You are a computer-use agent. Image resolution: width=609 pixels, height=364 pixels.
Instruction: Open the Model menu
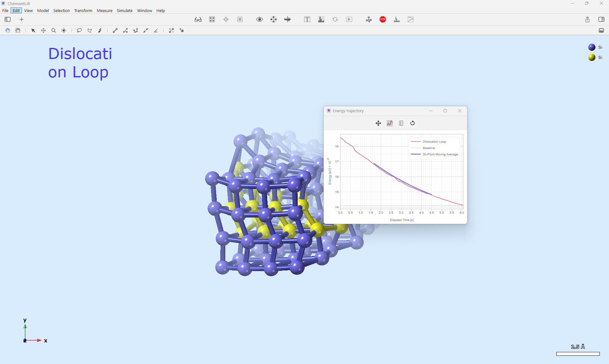tap(43, 10)
